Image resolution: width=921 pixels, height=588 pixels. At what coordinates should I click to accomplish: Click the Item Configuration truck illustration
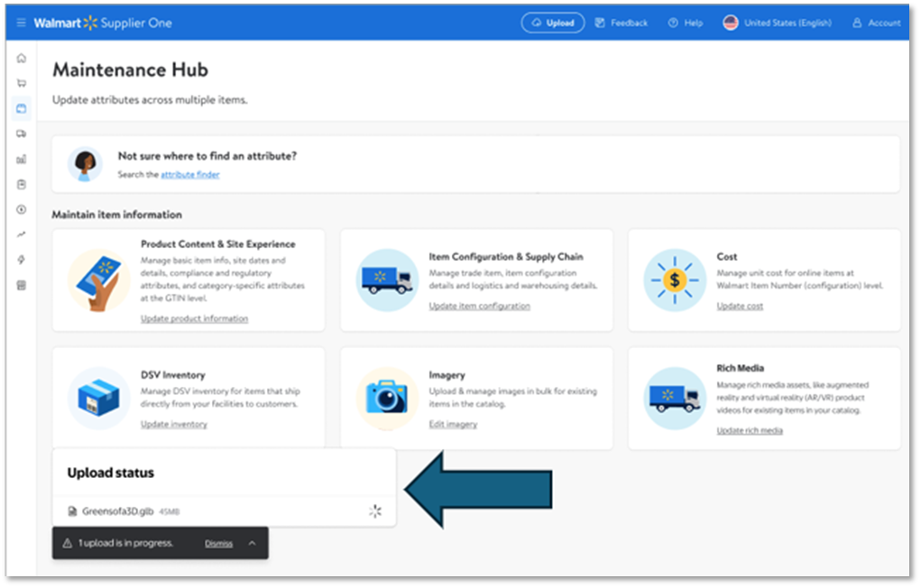coord(387,280)
